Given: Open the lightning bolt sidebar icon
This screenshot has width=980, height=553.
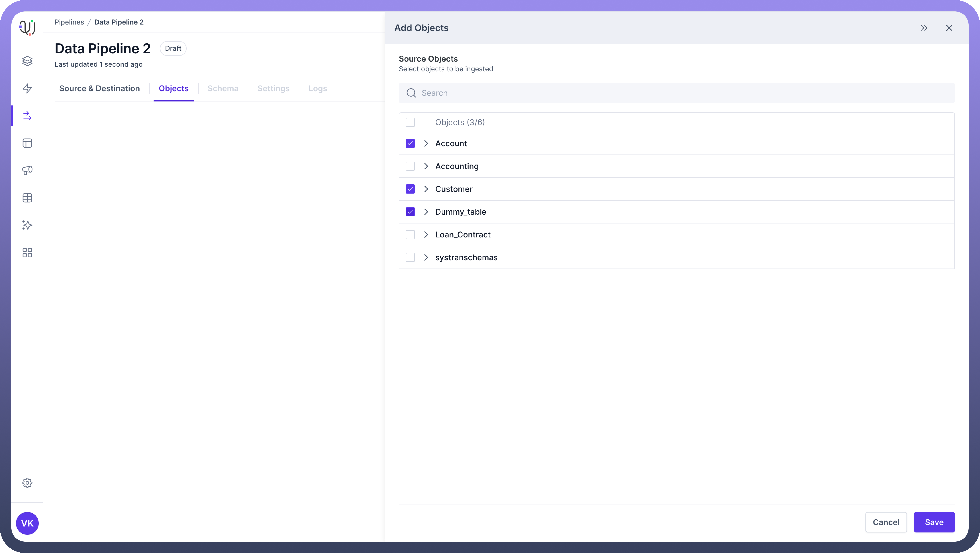Looking at the screenshot, I should pyautogui.click(x=27, y=88).
